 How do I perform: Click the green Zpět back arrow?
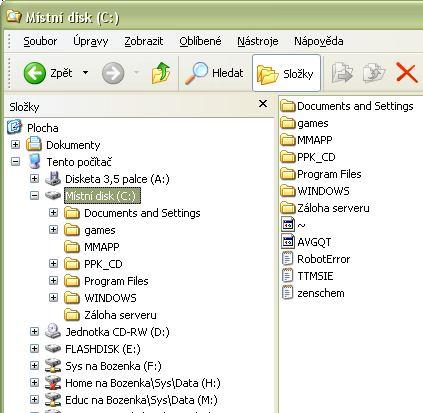click(35, 73)
